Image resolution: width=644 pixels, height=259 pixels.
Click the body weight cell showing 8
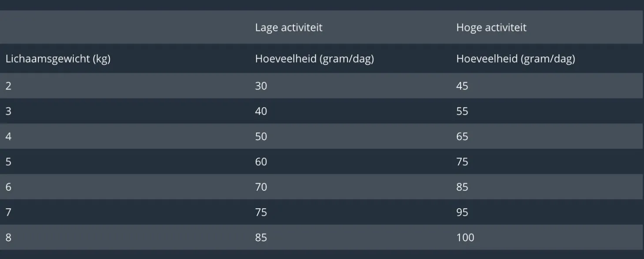coord(8,237)
